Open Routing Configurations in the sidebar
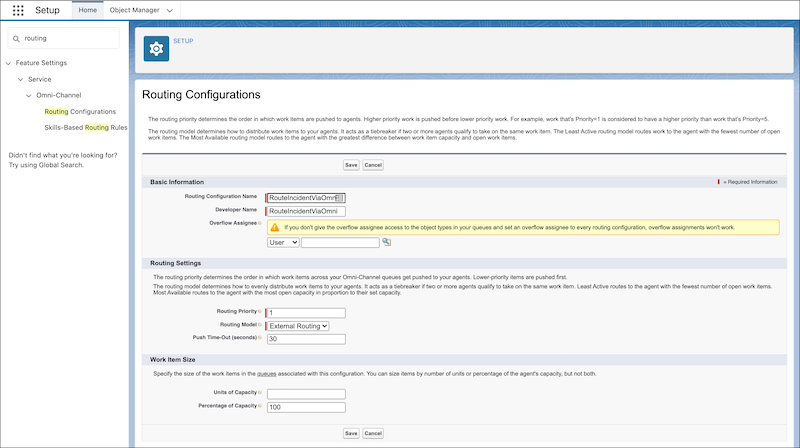Viewport: 800px width, 448px height. (80, 111)
